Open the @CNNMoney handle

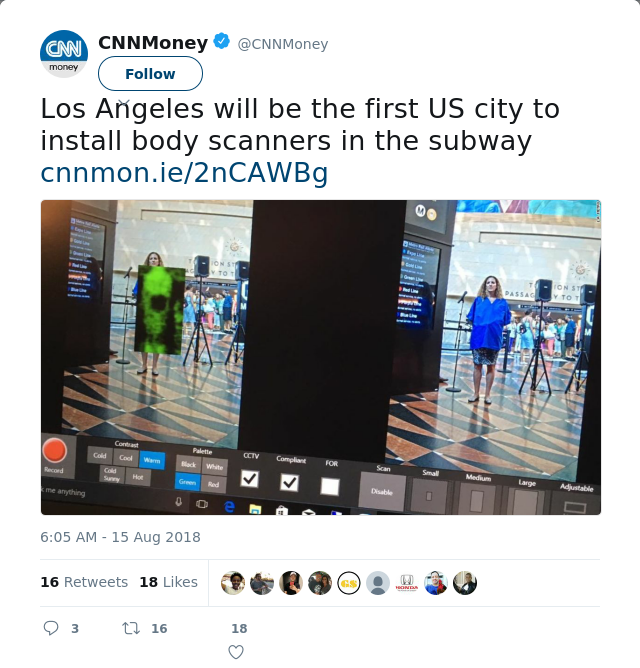(283, 44)
